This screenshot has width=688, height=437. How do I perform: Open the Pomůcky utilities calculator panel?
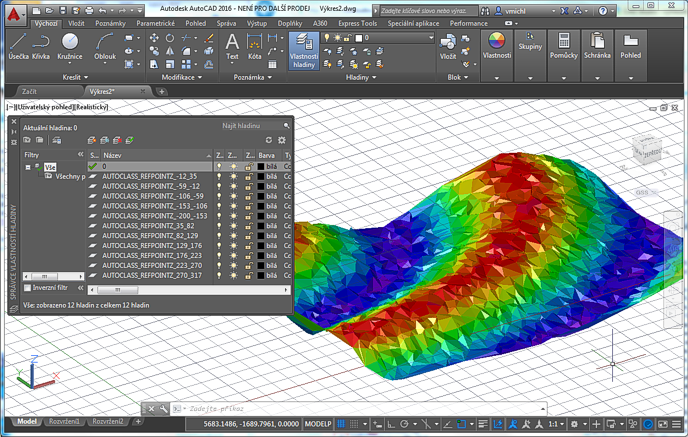(564, 46)
